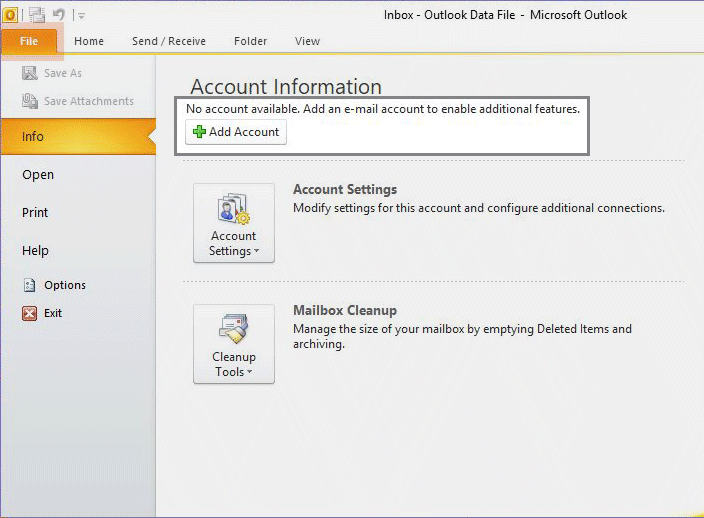The width and height of the screenshot is (704, 518).
Task: Expand the Account Settings dropdown button
Action: [233, 223]
